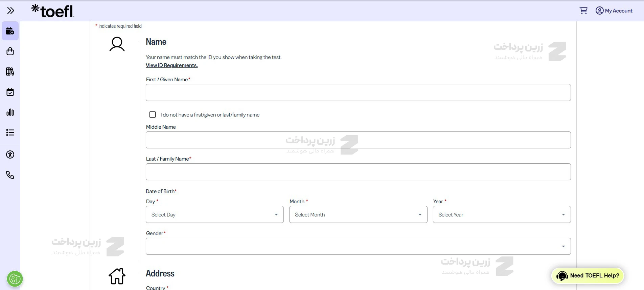Open the register for test calendar icon
This screenshot has width=644, height=290.
coord(10,31)
